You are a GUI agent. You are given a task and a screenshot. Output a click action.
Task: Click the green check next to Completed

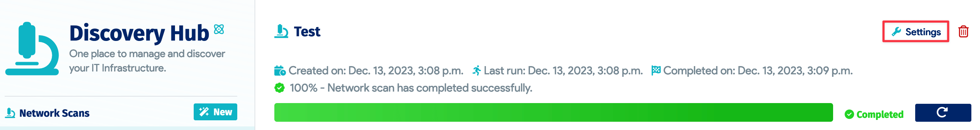point(849,114)
